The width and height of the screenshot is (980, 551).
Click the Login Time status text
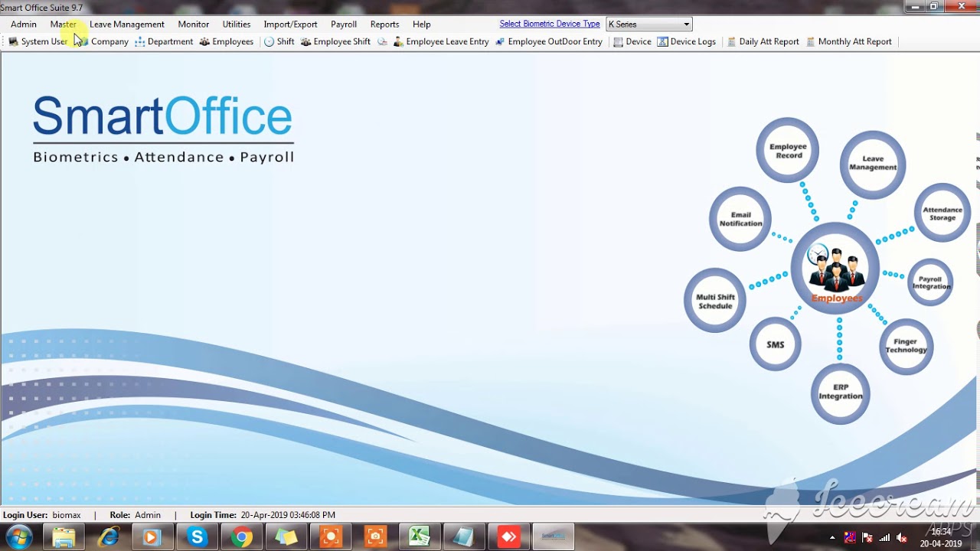pos(263,515)
